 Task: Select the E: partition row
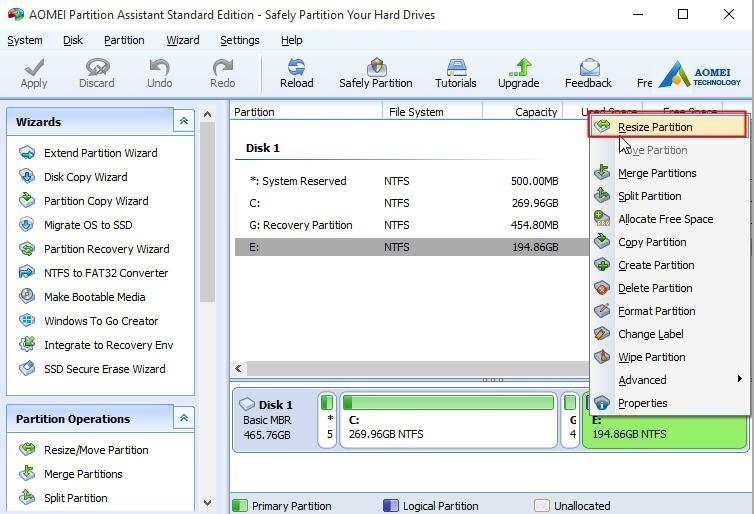click(412, 247)
